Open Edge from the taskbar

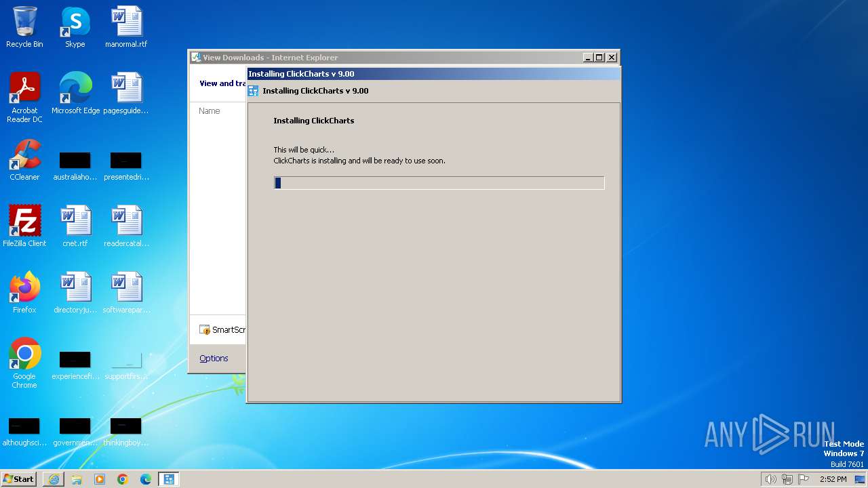coord(146,479)
